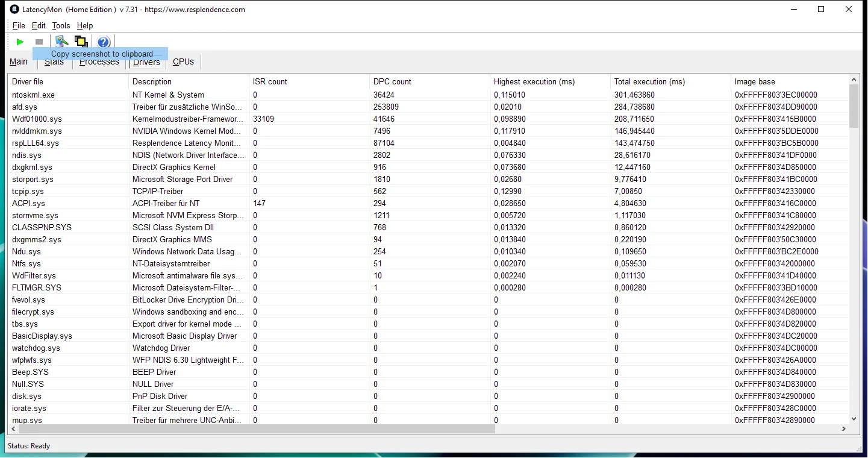Click the LatencyMon app icon in title bar
The width and height of the screenshot is (868, 458).
click(15, 9)
